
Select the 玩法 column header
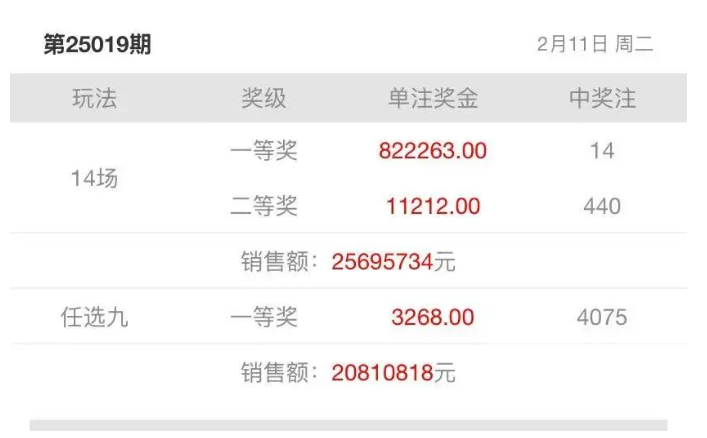(94, 98)
